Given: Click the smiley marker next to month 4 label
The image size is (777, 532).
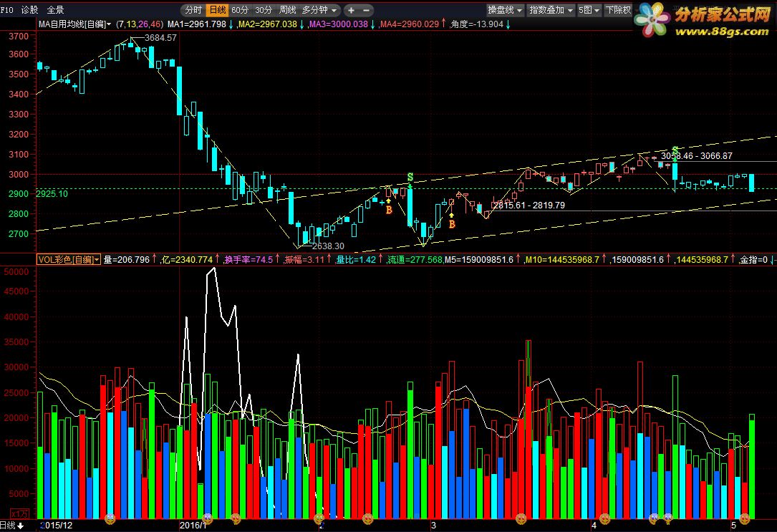Looking at the screenshot, I should (x=604, y=518).
